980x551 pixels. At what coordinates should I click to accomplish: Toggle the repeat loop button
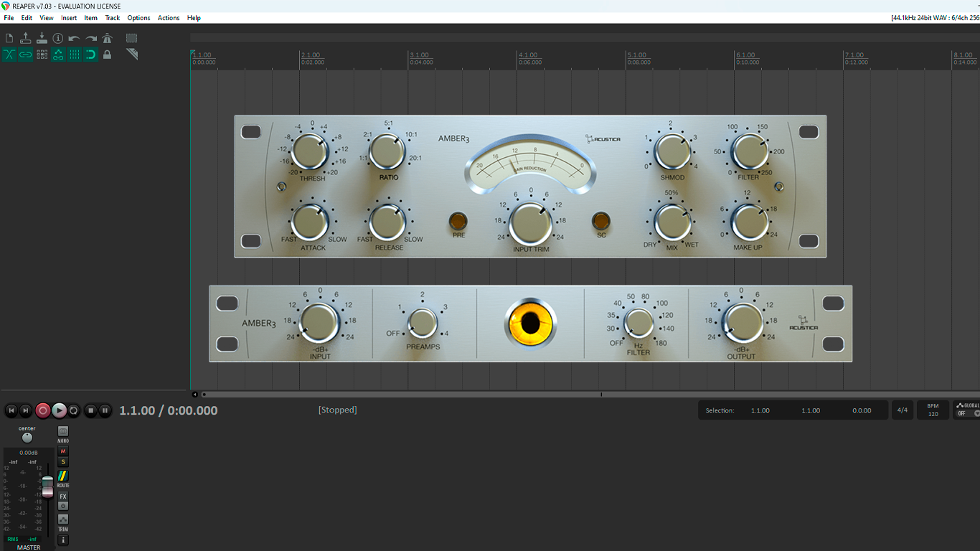(73, 410)
